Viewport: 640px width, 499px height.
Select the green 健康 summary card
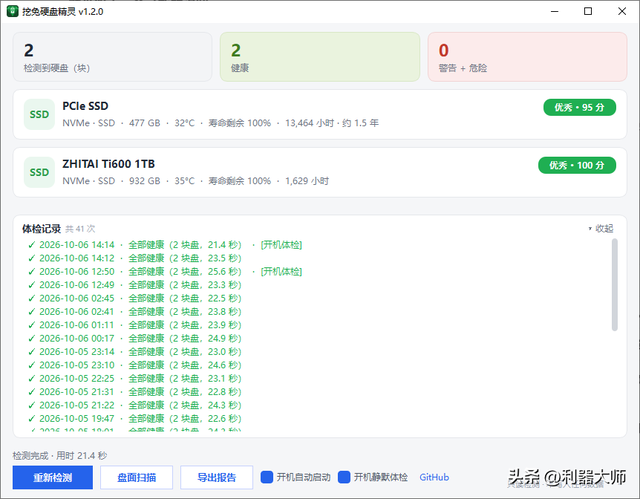(320, 57)
